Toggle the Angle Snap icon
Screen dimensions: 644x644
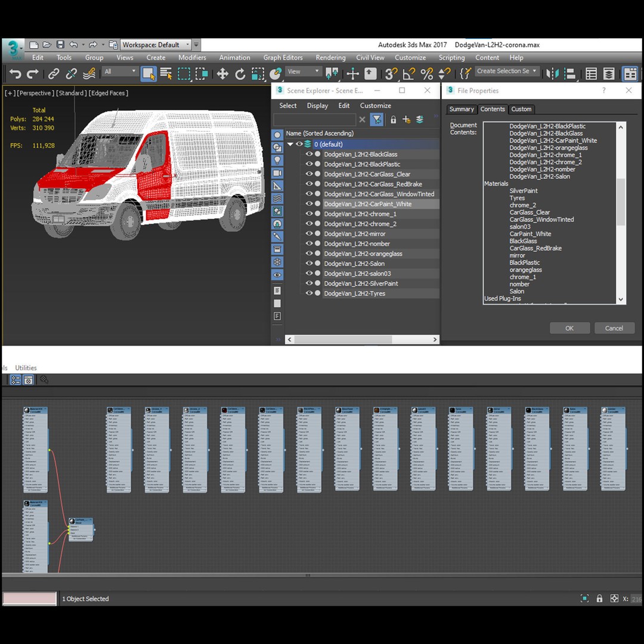[x=408, y=74]
